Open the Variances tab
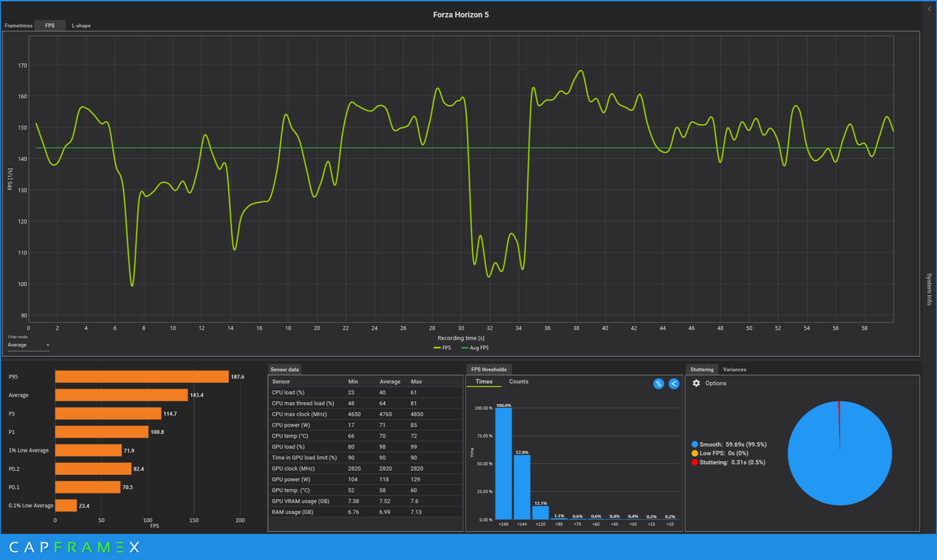Viewport: 937px width, 560px height. (734, 370)
